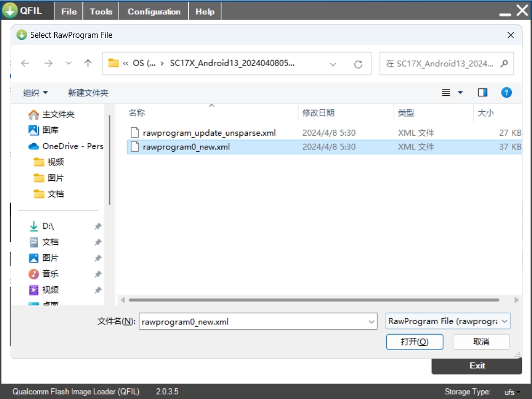This screenshot has width=532, height=399.
Task: Click the QFIL green download logo icon
Action: [10, 10]
